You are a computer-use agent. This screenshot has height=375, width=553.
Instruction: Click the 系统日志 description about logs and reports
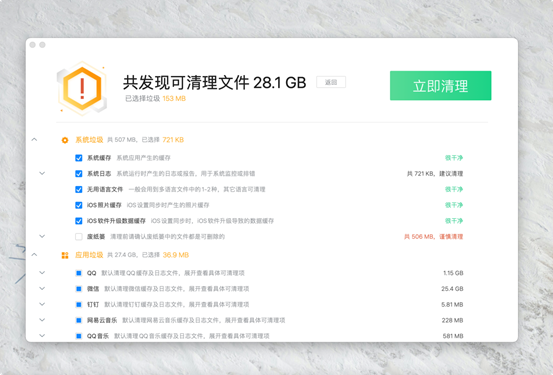click(x=186, y=174)
